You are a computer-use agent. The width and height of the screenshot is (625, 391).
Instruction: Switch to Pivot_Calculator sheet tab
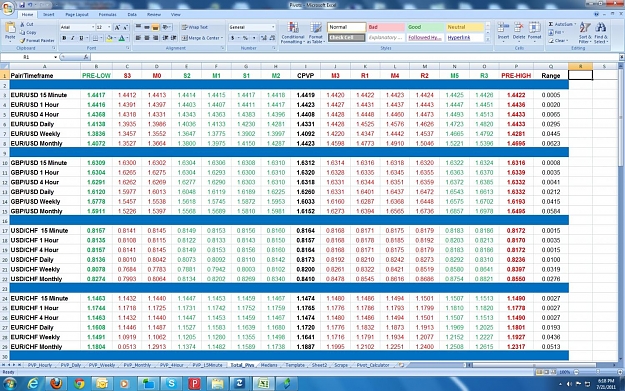pyautogui.click(x=373, y=365)
